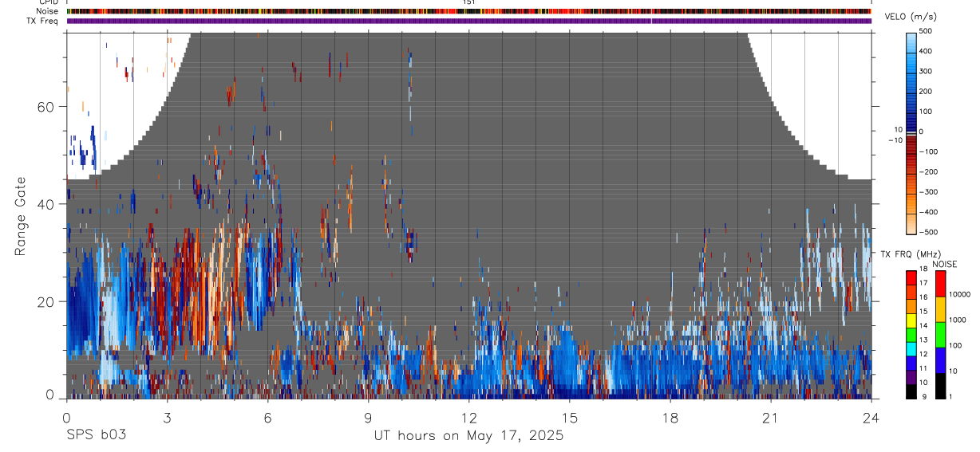Click the "12" tick on the UT hours axis
The width and height of the screenshot is (980, 452).
[x=468, y=417]
